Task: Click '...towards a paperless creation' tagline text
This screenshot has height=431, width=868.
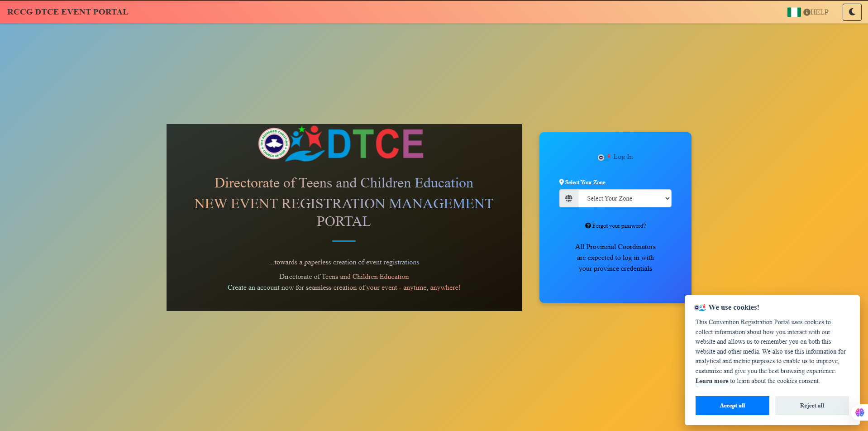Action: 344,262
